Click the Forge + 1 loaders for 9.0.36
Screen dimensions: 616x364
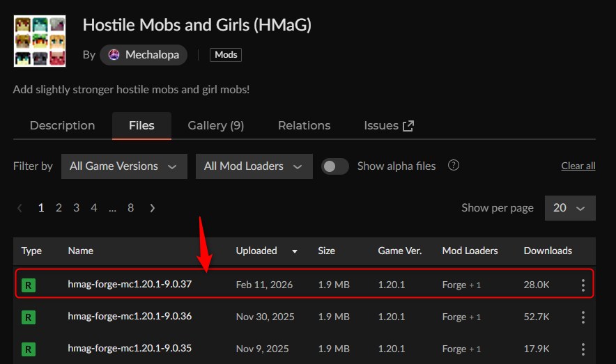click(x=461, y=317)
